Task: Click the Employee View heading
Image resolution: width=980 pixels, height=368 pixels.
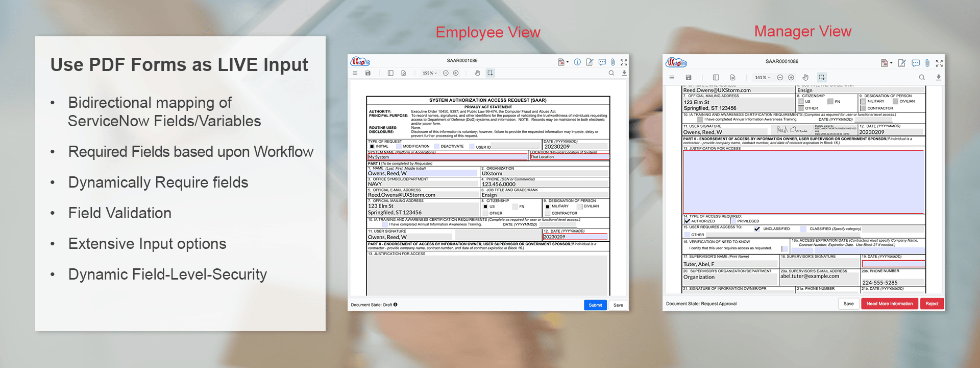Action: [488, 32]
